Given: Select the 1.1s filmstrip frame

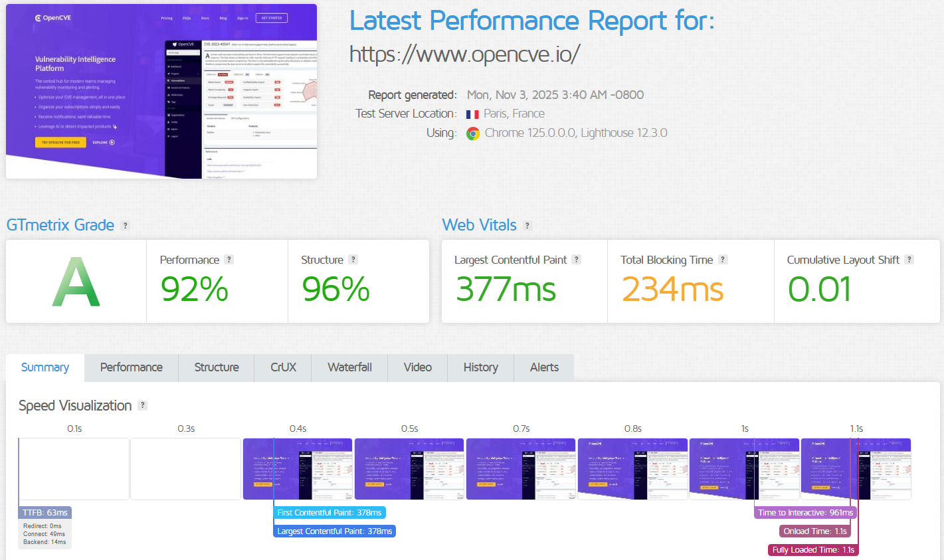Looking at the screenshot, I should coord(856,469).
